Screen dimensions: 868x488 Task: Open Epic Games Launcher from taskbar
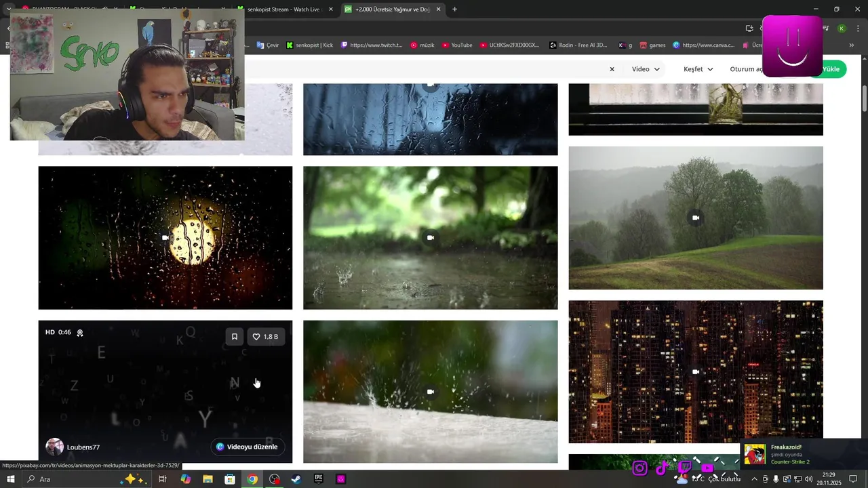pos(319,479)
